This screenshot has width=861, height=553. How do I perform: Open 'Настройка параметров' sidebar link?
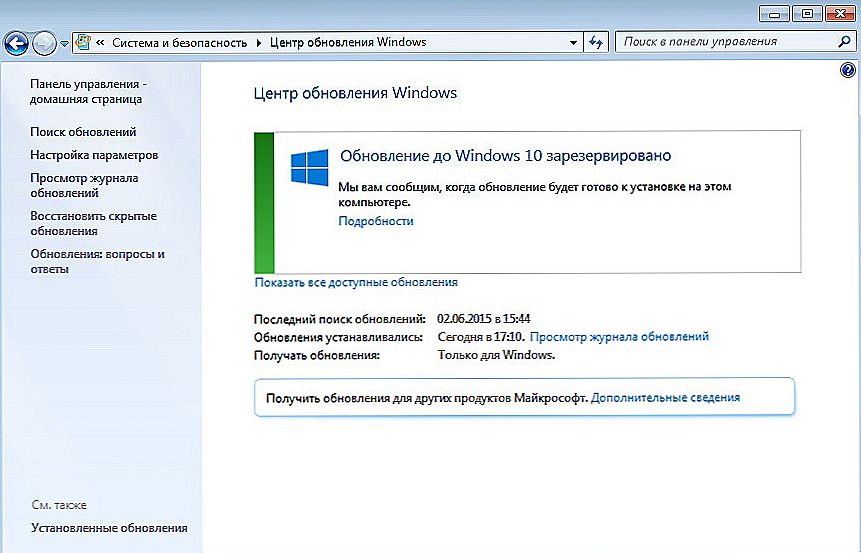94,155
